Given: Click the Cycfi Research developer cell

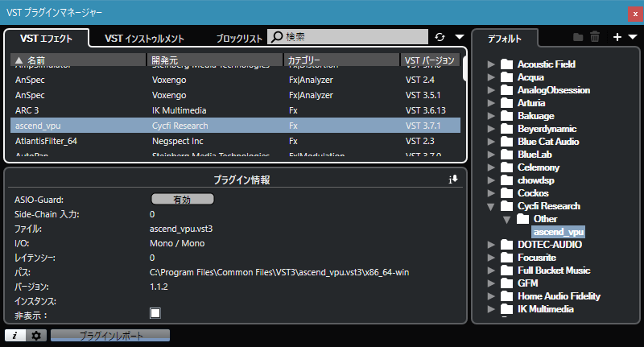Looking at the screenshot, I should coord(180,126).
